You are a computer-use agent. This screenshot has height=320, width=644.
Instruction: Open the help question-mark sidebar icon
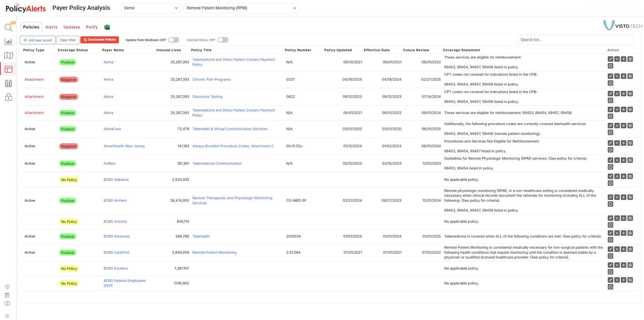coord(7,303)
